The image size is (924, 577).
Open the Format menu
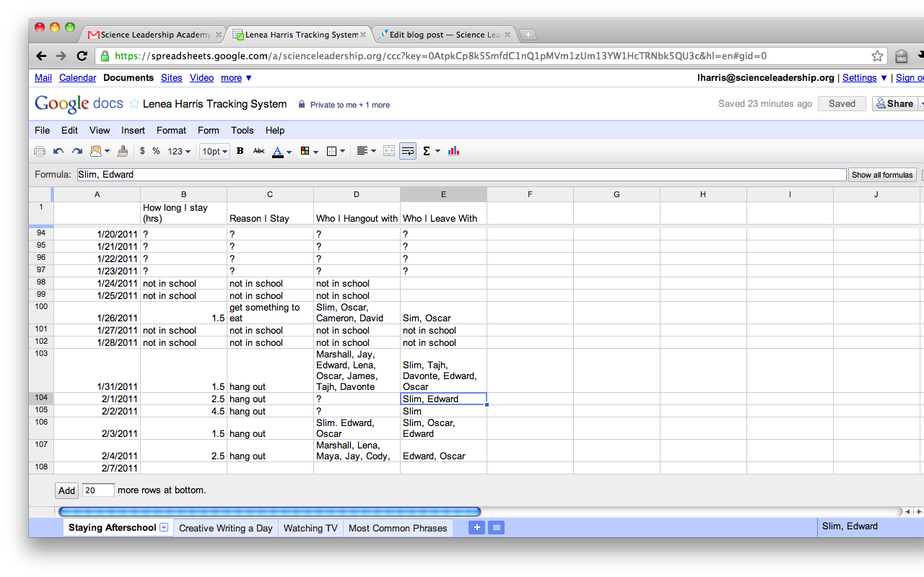click(171, 131)
